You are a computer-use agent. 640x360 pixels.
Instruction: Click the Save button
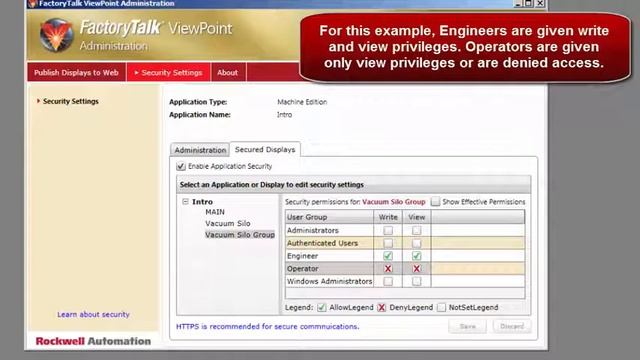pyautogui.click(x=468, y=326)
